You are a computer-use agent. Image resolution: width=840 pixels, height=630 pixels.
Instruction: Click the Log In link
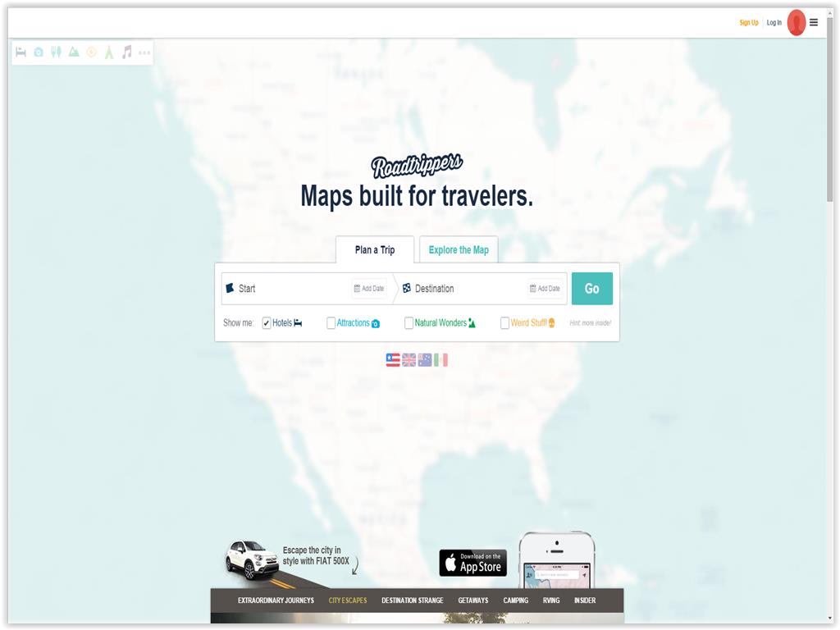coord(774,22)
